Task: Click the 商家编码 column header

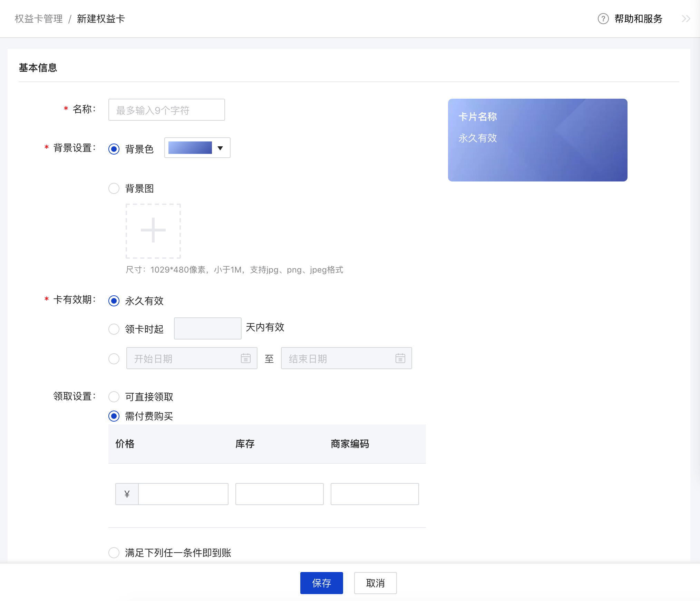Action: tap(350, 444)
